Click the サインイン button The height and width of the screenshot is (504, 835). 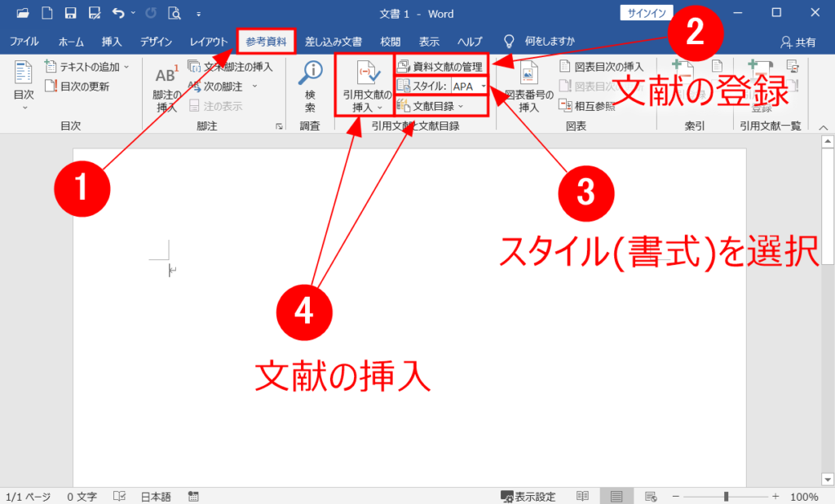(x=647, y=13)
